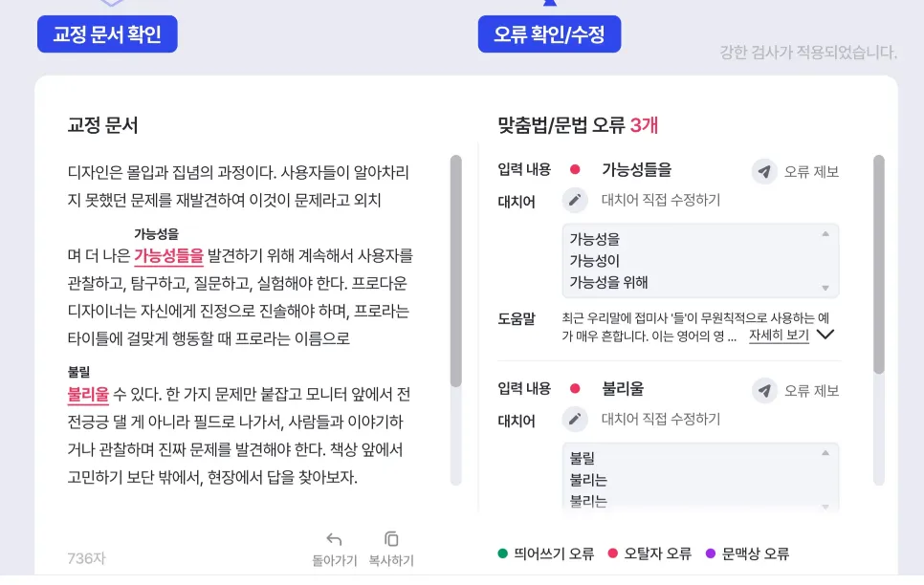Click the pencil edit icon for 가능성들을
Viewport: 924px width, 585px height.
point(575,201)
